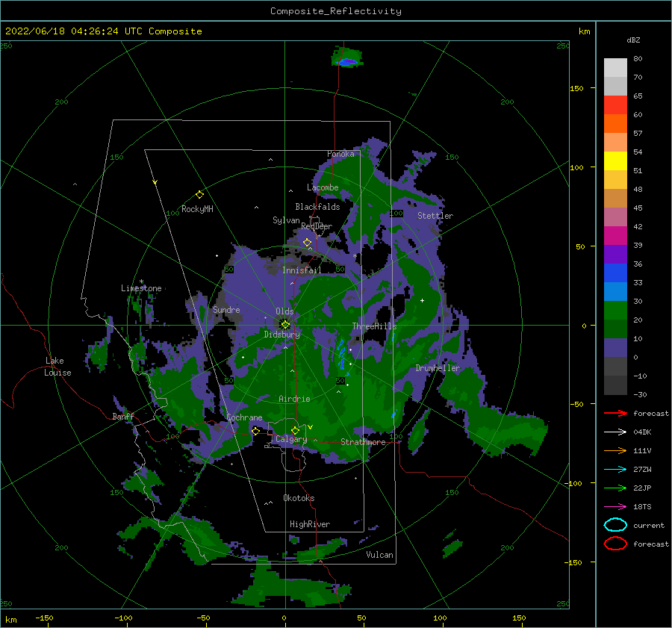The width and height of the screenshot is (672, 628).
Task: Pick the bright yellow swatch in dBZ legend
Action: click(615, 161)
